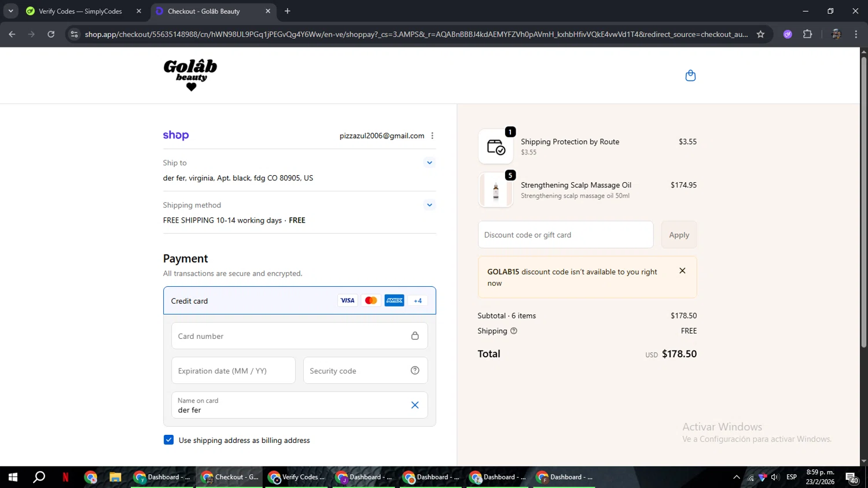Open the shopping bag cart icon
The width and height of the screenshot is (868, 488).
(690, 76)
